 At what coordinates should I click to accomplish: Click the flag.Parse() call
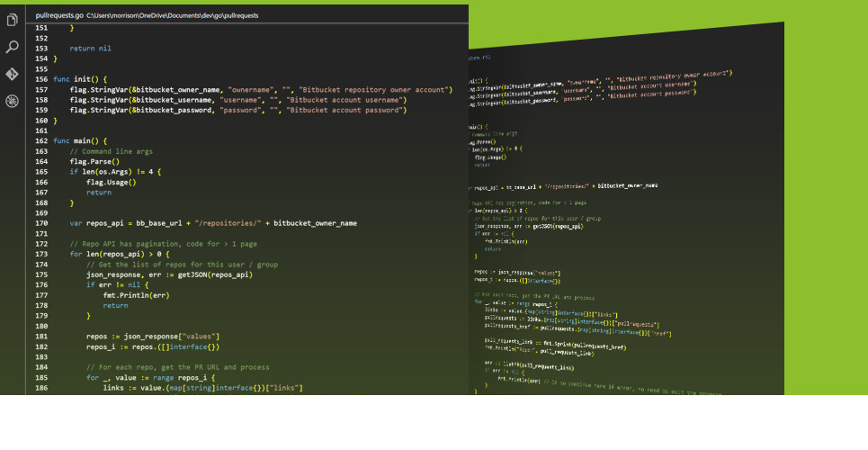click(94, 162)
